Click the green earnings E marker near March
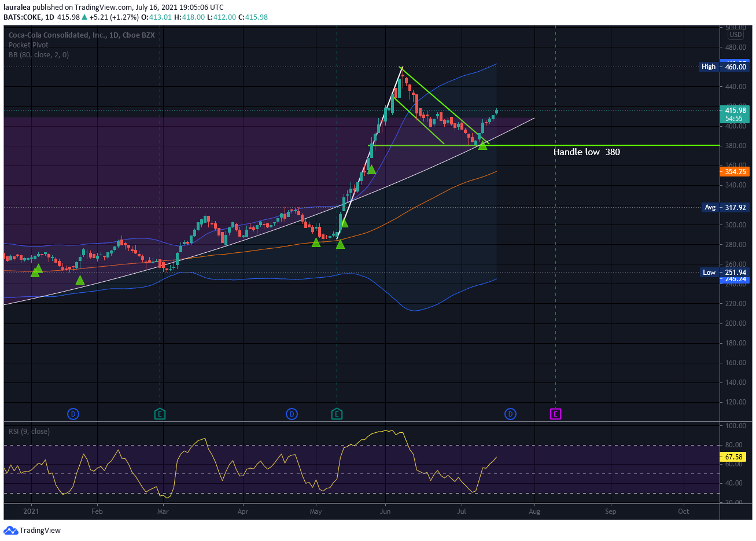756x541 pixels. (160, 414)
